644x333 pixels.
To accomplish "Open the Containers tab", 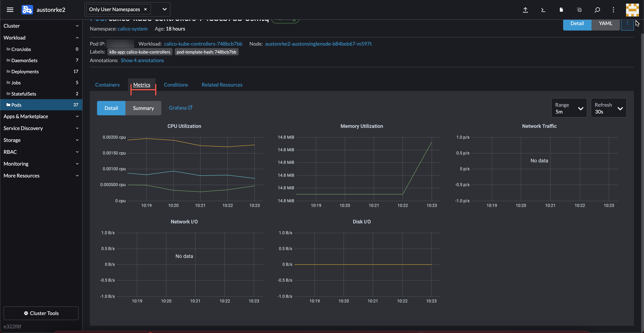I will click(x=107, y=85).
